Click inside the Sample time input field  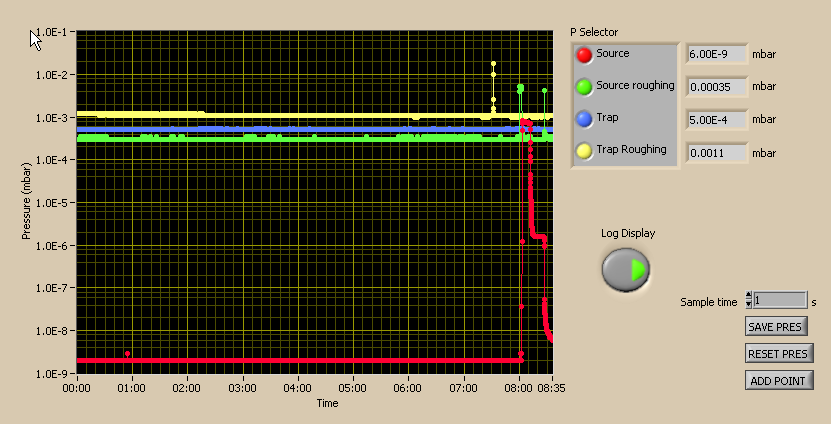pos(780,300)
